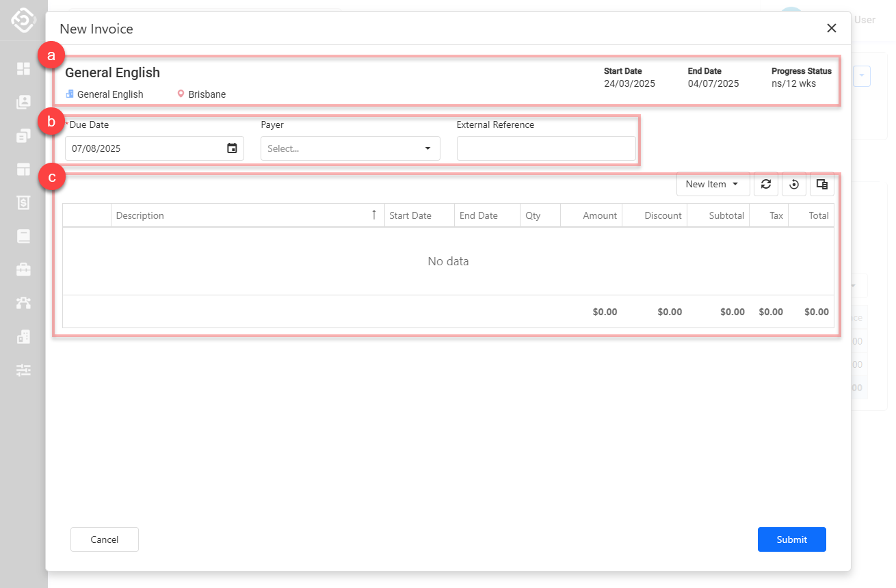Open the dollar invoice icon in sidebar

point(23,202)
